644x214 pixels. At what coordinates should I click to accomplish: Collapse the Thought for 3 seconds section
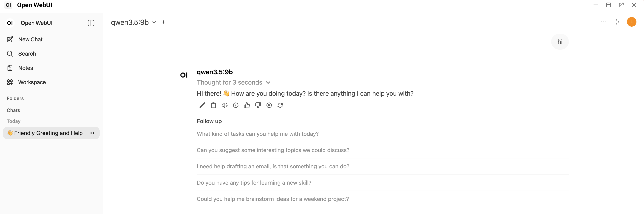(x=268, y=82)
